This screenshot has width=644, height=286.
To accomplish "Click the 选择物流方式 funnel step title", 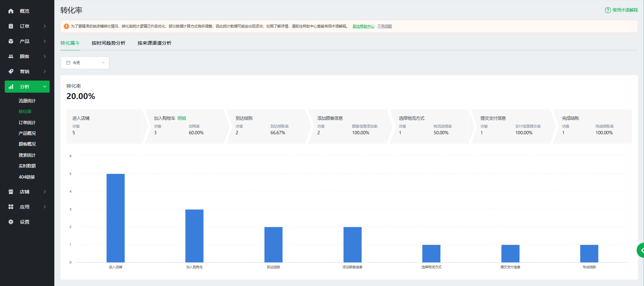I will [x=412, y=118].
